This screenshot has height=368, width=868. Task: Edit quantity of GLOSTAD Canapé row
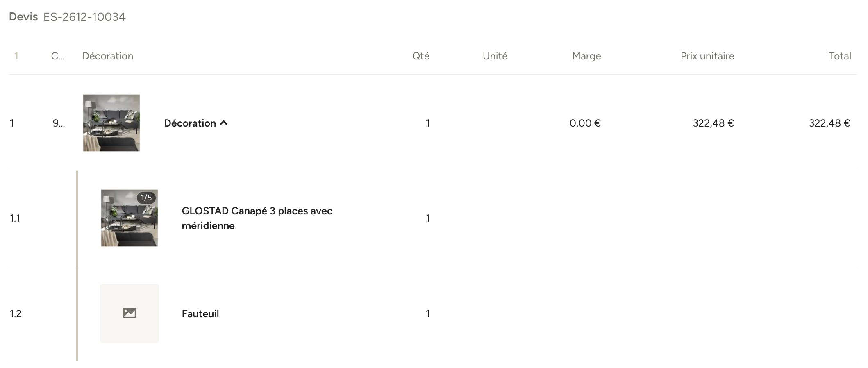click(427, 218)
